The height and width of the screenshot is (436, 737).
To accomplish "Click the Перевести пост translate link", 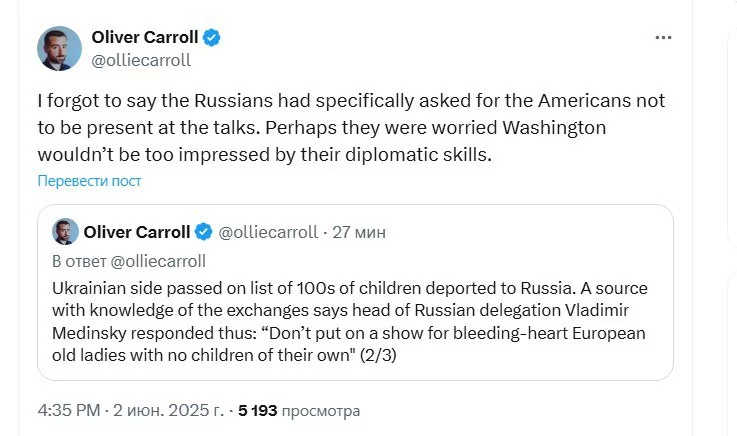I will (x=89, y=181).
